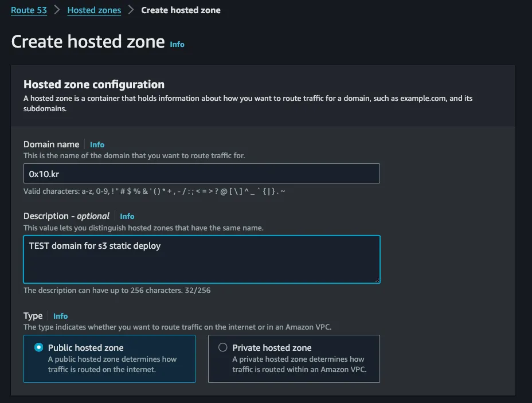Click the breadcrumb chevron after Route 53
532x403 pixels.
click(x=57, y=10)
